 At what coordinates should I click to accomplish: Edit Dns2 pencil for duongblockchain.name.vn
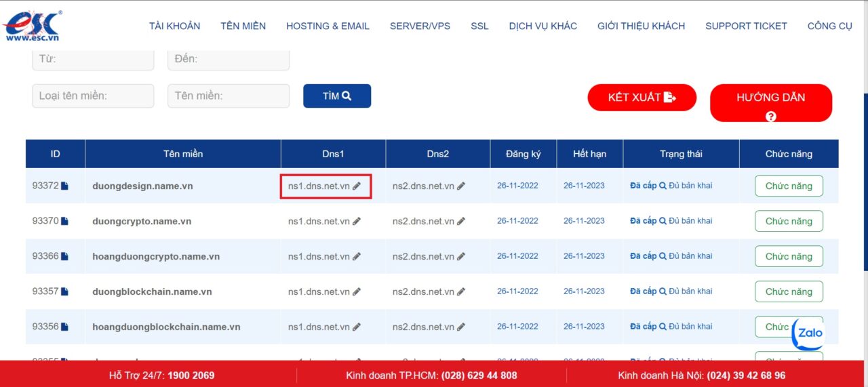click(461, 292)
